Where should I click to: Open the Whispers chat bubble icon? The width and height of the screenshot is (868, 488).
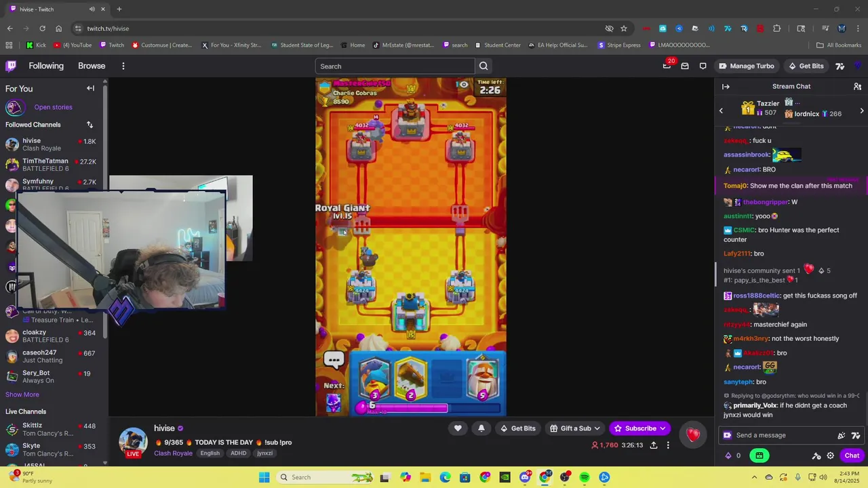pyautogui.click(x=703, y=66)
